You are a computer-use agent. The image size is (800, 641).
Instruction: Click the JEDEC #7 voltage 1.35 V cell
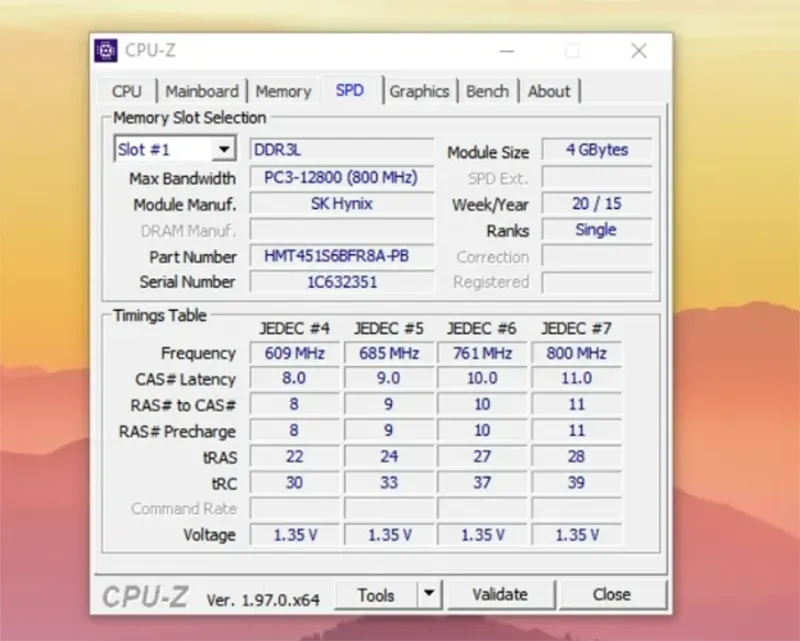coord(577,535)
